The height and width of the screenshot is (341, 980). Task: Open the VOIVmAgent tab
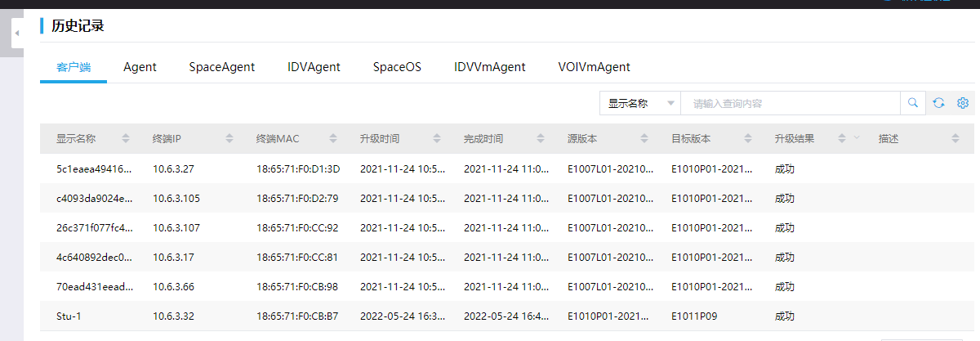click(x=594, y=67)
